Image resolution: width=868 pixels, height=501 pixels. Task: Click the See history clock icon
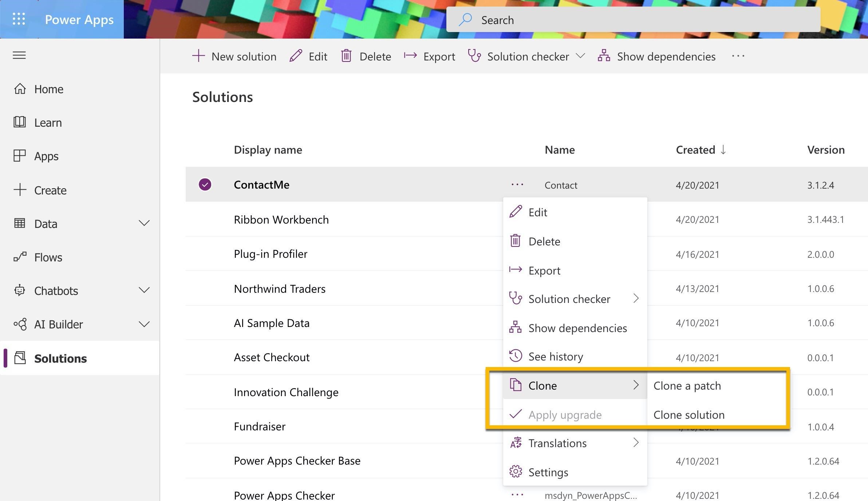click(516, 356)
